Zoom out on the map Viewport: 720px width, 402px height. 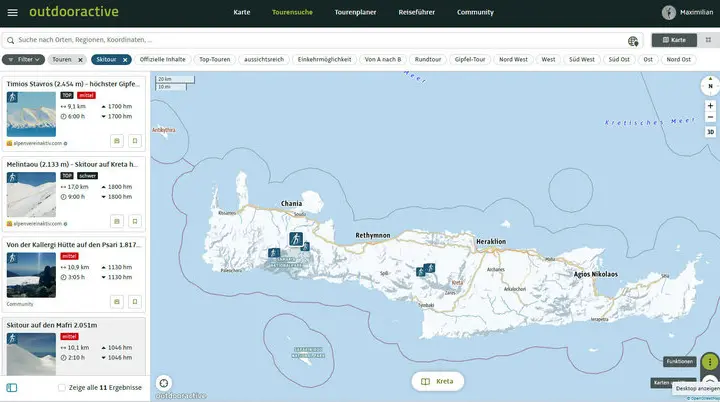(x=710, y=118)
